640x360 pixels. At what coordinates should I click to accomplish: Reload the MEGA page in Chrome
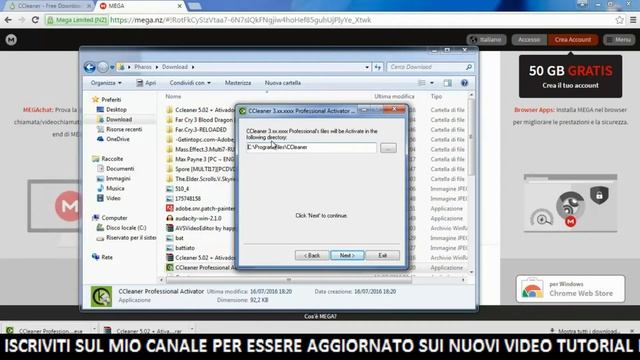click(x=35, y=20)
